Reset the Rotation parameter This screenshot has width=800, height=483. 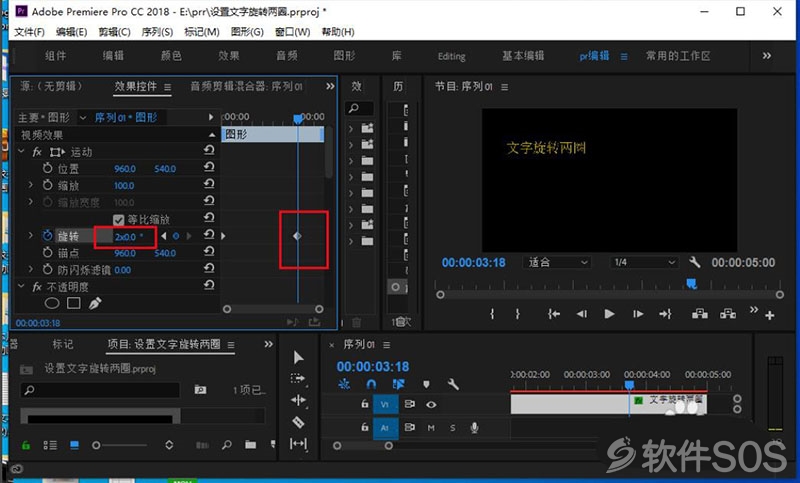(209, 234)
